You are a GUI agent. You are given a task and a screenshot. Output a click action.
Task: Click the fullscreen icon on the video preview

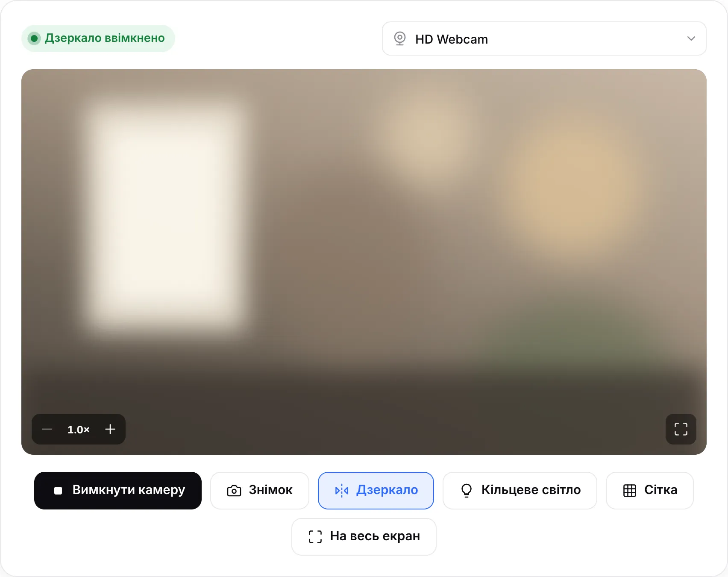tap(681, 429)
